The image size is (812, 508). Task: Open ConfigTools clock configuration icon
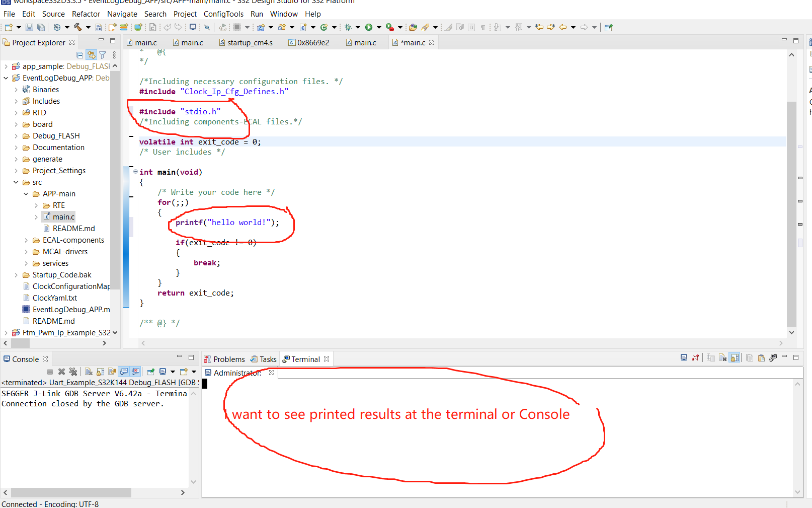(57, 27)
